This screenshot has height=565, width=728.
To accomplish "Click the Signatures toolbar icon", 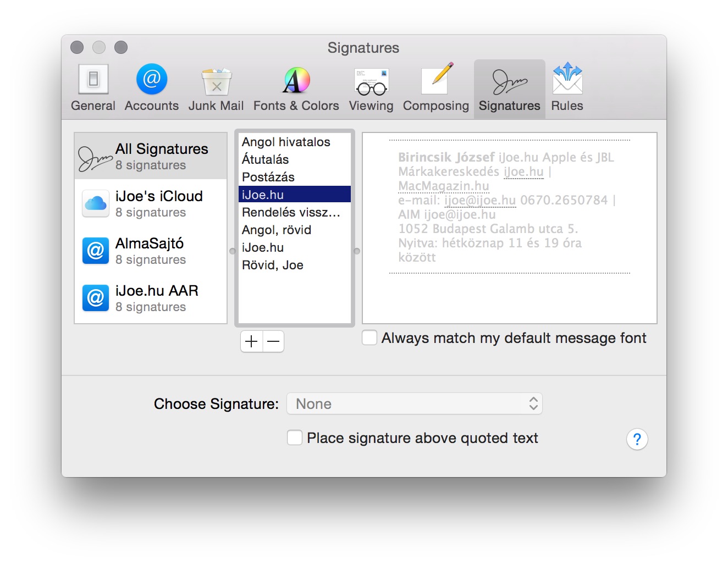I will click(509, 88).
